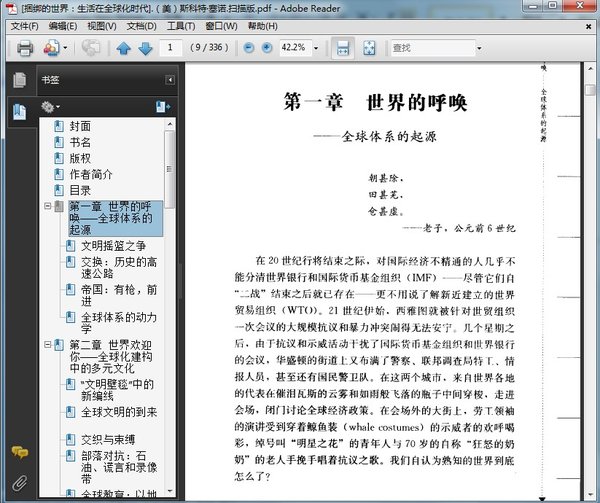Select the bookmarks panel icon
Screen dimensions: 600x503
(x=20, y=112)
